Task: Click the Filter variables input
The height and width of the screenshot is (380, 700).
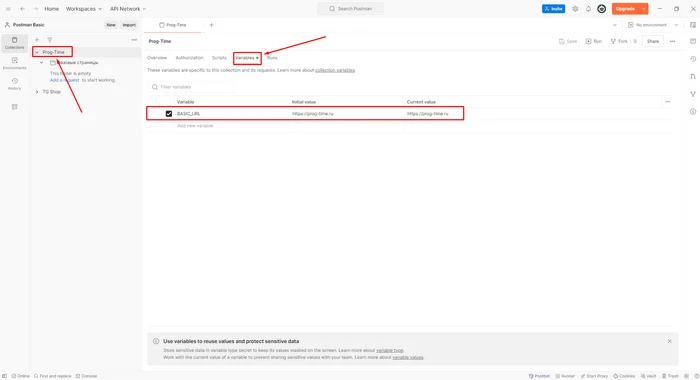Action: (191, 87)
